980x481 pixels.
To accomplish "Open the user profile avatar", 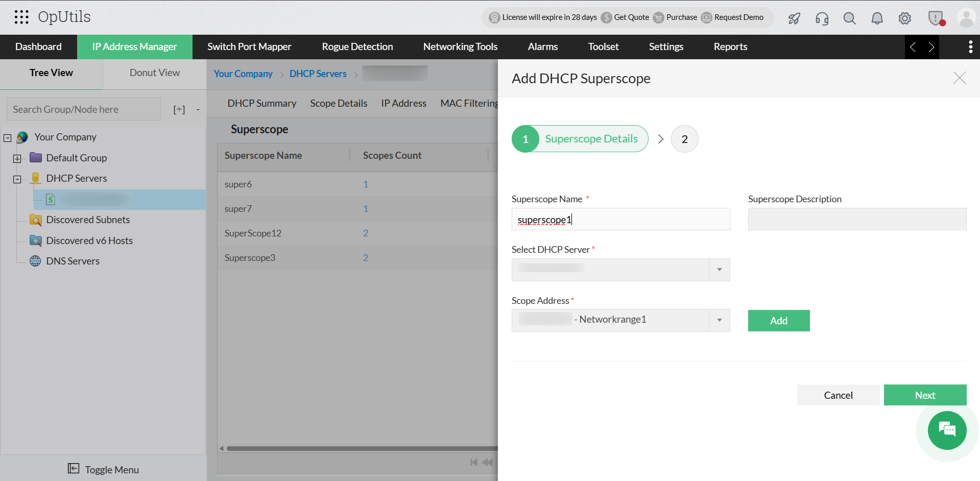I will coord(966,17).
